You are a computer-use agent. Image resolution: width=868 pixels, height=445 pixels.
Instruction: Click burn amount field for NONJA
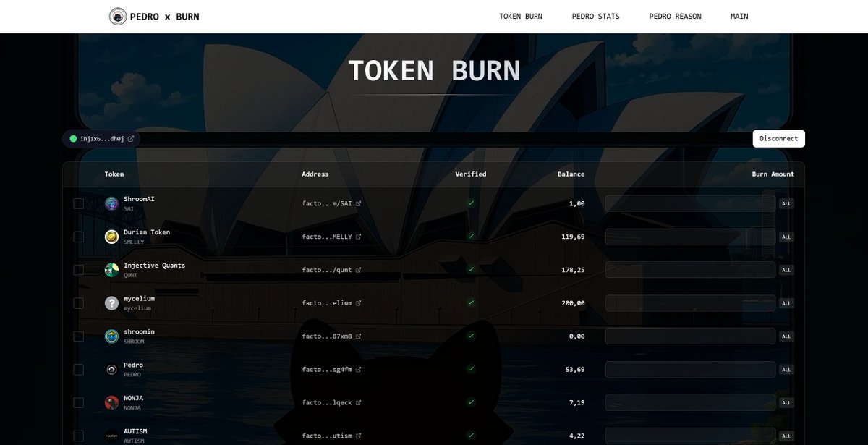691,403
